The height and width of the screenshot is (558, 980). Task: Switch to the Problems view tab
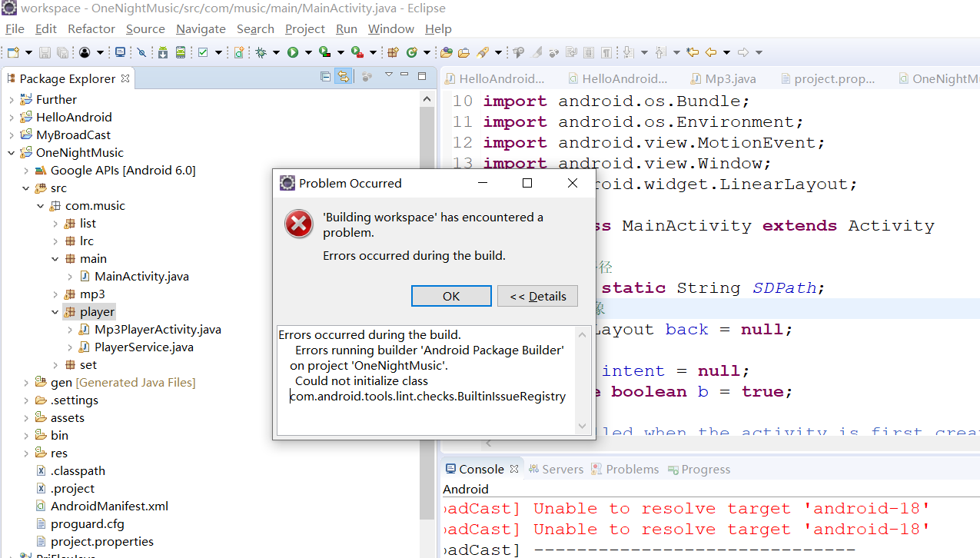click(x=624, y=469)
